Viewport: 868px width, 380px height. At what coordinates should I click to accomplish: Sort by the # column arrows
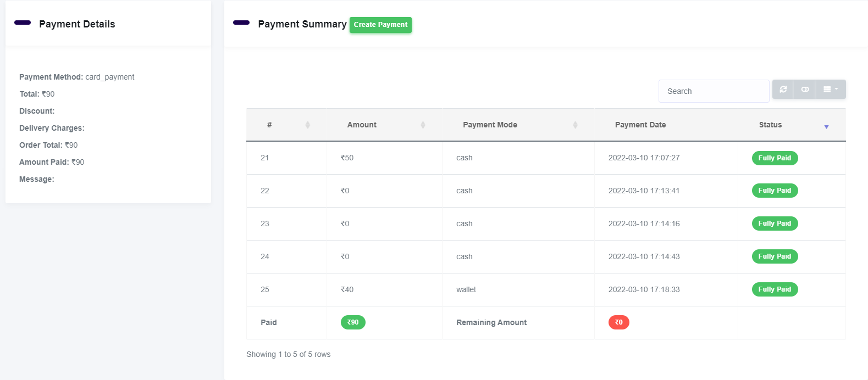point(308,125)
